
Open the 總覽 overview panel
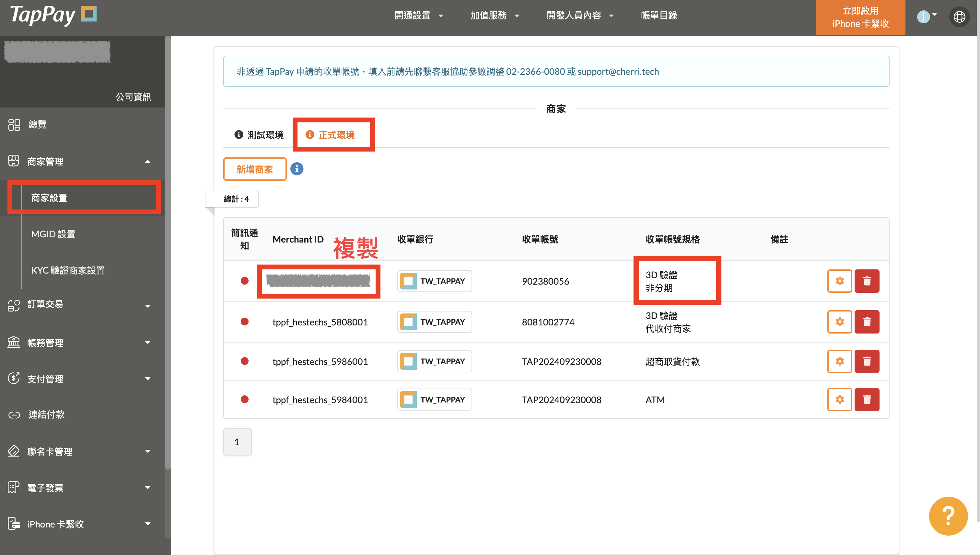[37, 124]
